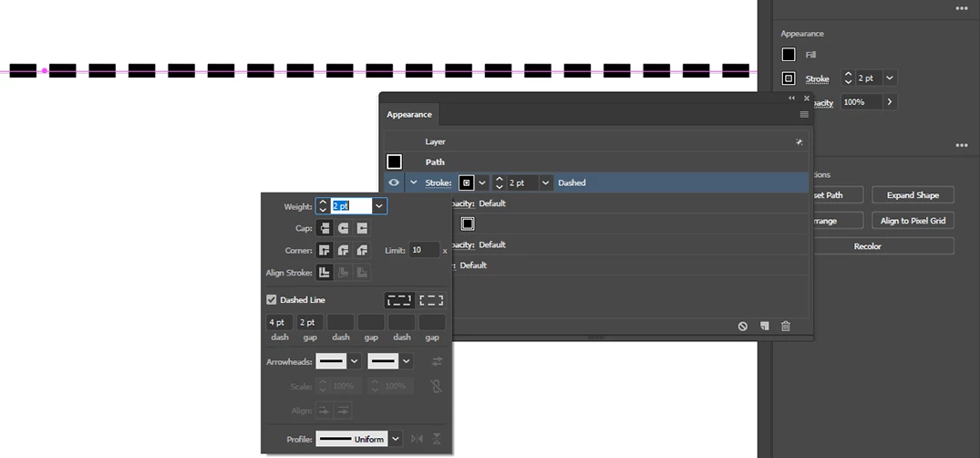Screen dimensions: 980x458
Task: Click the first dash field showing 4 pt
Action: 279,323
